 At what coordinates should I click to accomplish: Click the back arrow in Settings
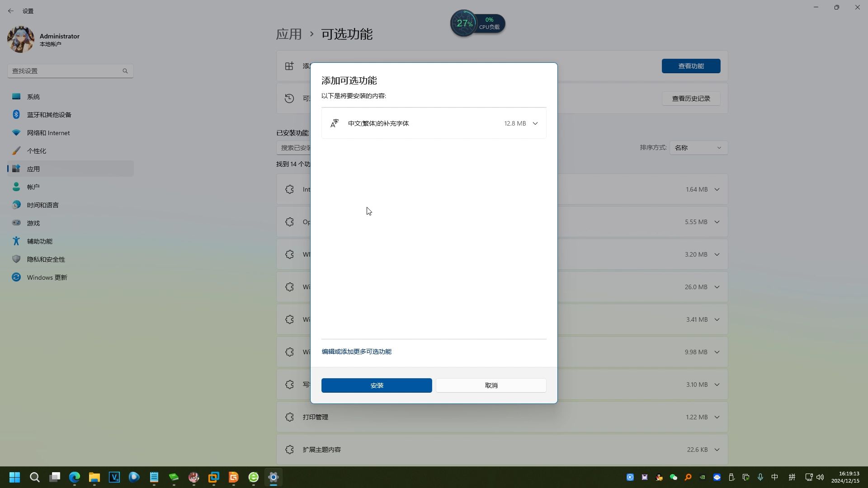pyautogui.click(x=11, y=11)
